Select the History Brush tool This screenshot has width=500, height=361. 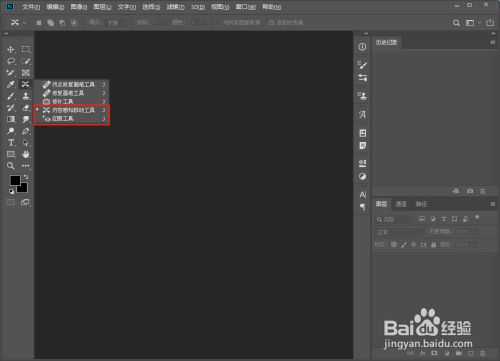click(11, 108)
